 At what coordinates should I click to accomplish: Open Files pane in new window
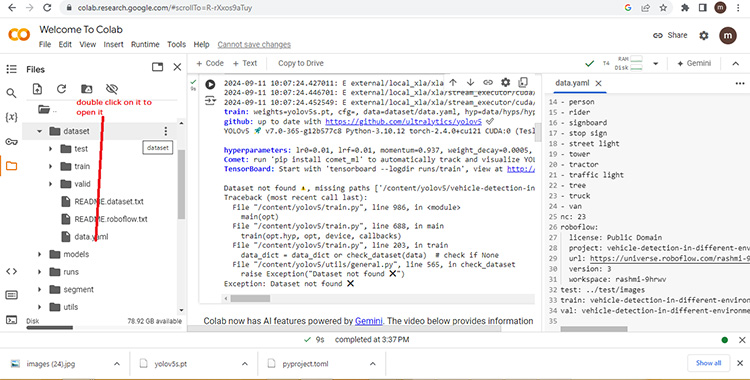(157, 67)
